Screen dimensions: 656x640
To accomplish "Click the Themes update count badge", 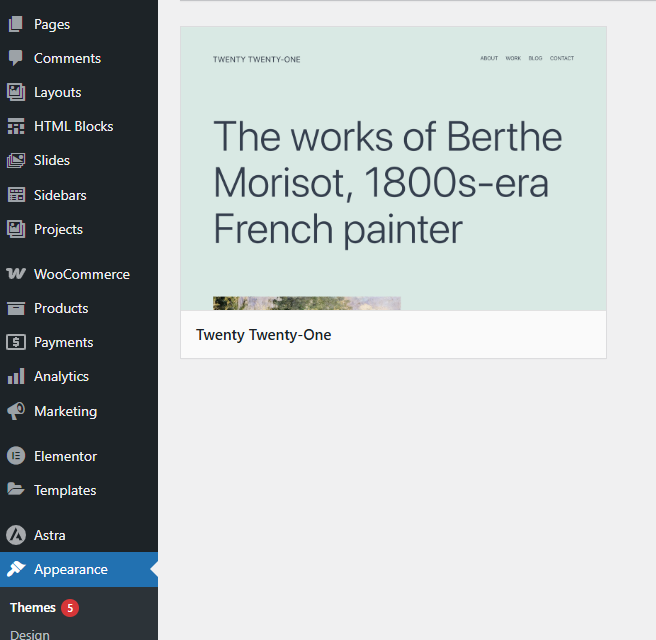I will (69, 607).
